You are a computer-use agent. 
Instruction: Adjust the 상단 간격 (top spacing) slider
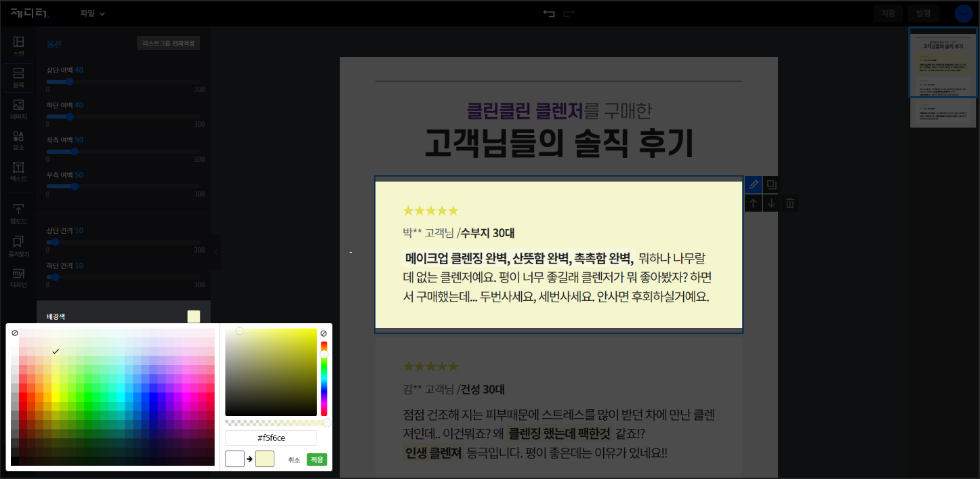(x=123, y=242)
